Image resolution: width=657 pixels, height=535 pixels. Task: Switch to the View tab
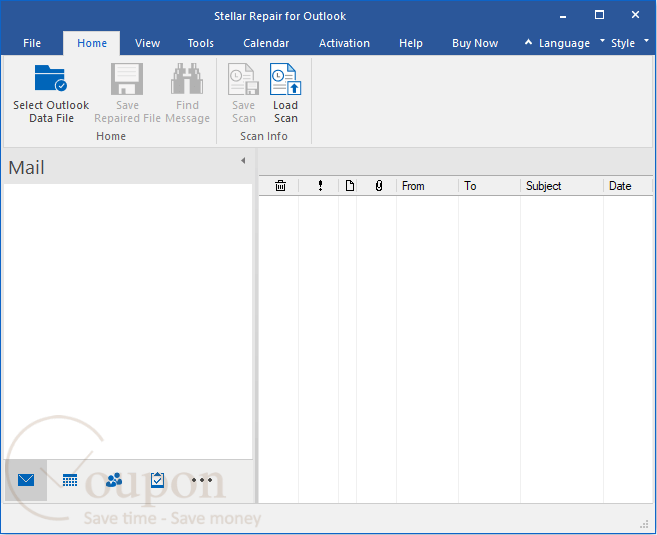tap(147, 43)
